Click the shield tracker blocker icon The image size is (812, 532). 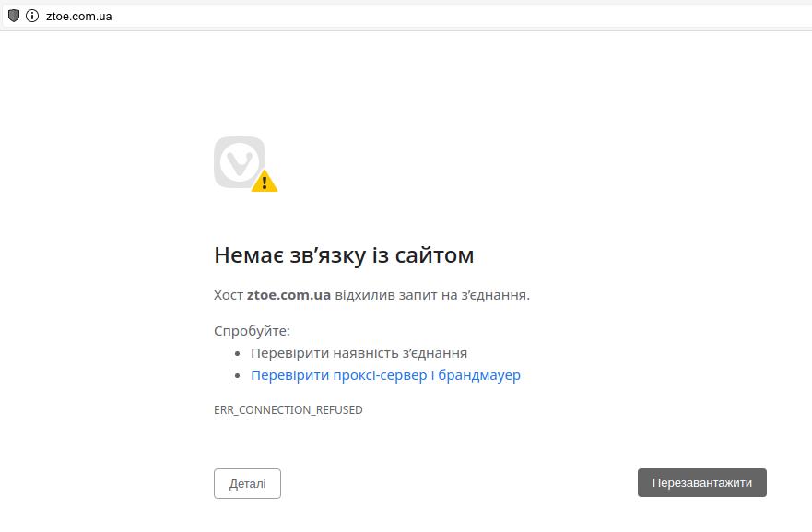(14, 16)
